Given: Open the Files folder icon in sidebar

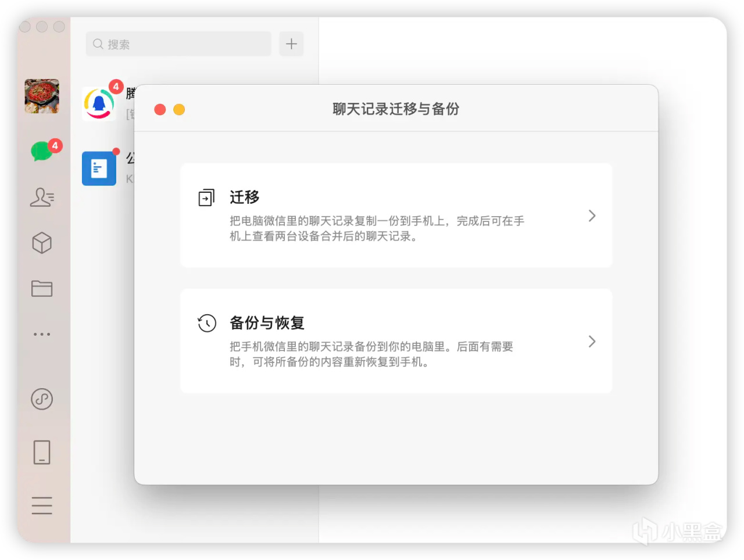Looking at the screenshot, I should pos(42,289).
